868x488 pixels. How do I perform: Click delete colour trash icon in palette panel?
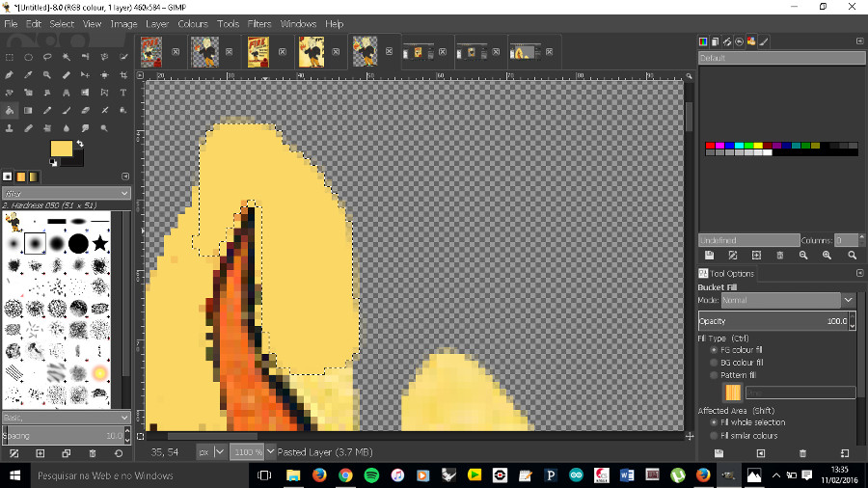[x=780, y=255]
